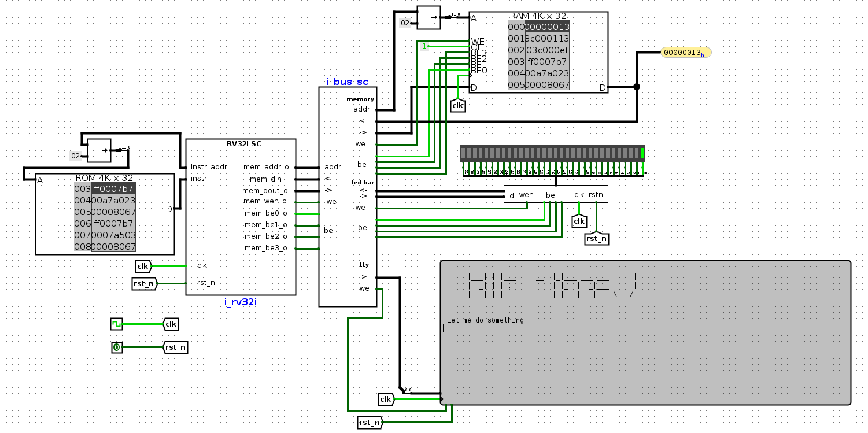Click the 'tty' section label in bus block
The height and width of the screenshot is (433, 868).
click(x=364, y=264)
